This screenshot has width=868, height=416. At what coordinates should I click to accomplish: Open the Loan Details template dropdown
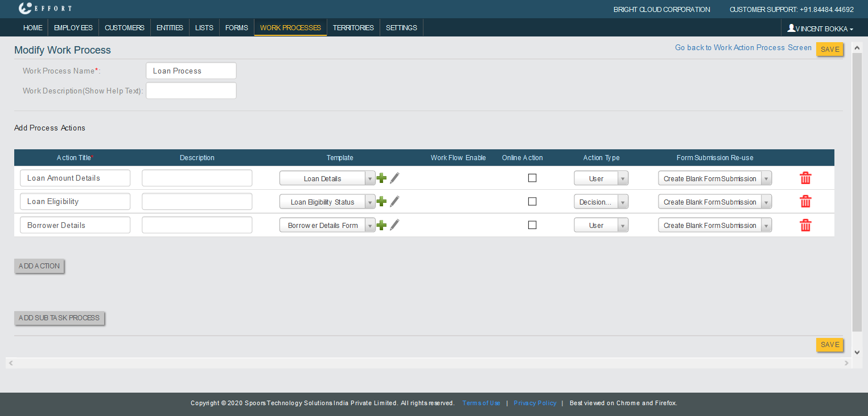[327, 178]
